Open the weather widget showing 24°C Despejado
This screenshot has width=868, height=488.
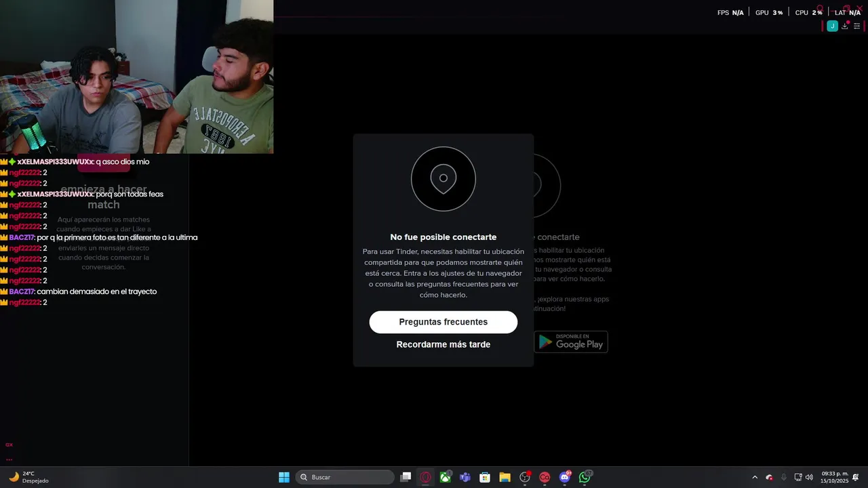28,477
